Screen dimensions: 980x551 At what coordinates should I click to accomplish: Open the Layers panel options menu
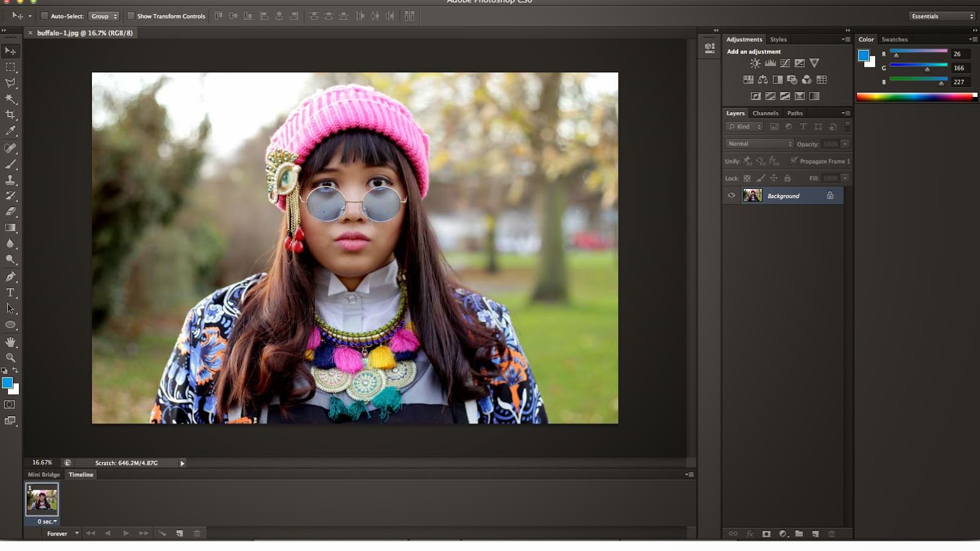click(846, 113)
